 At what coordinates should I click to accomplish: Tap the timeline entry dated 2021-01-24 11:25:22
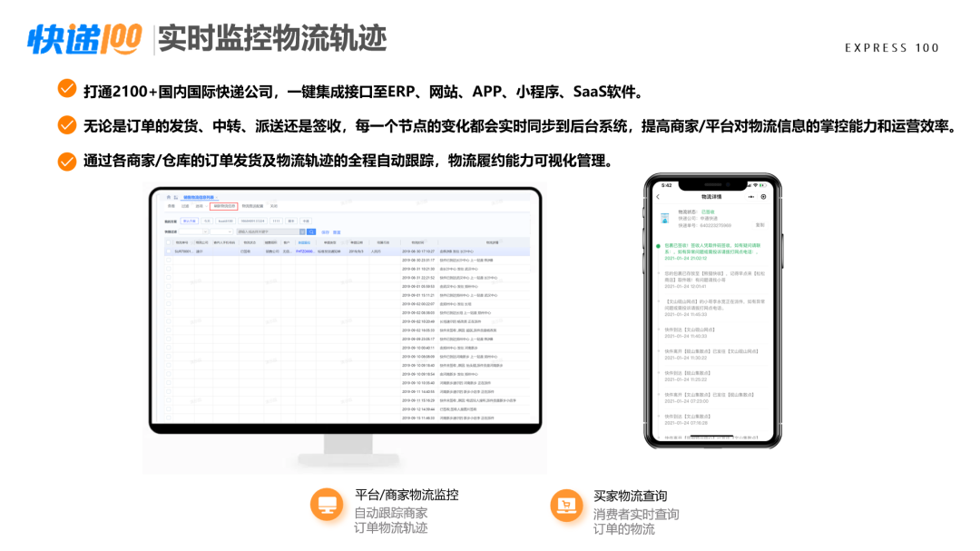(x=688, y=376)
